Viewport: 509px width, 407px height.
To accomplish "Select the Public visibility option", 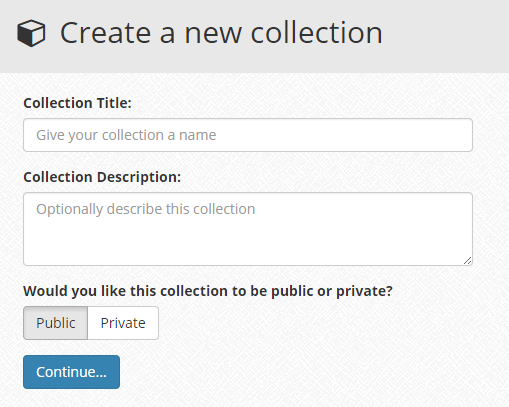I will pos(56,323).
